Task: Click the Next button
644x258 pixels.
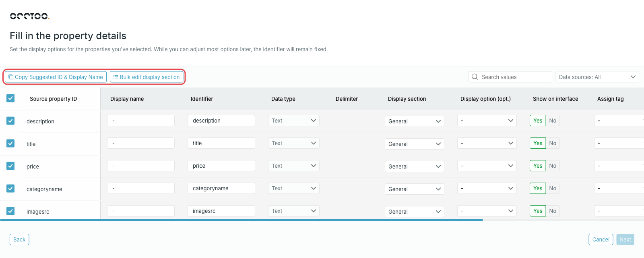Action: (x=625, y=239)
